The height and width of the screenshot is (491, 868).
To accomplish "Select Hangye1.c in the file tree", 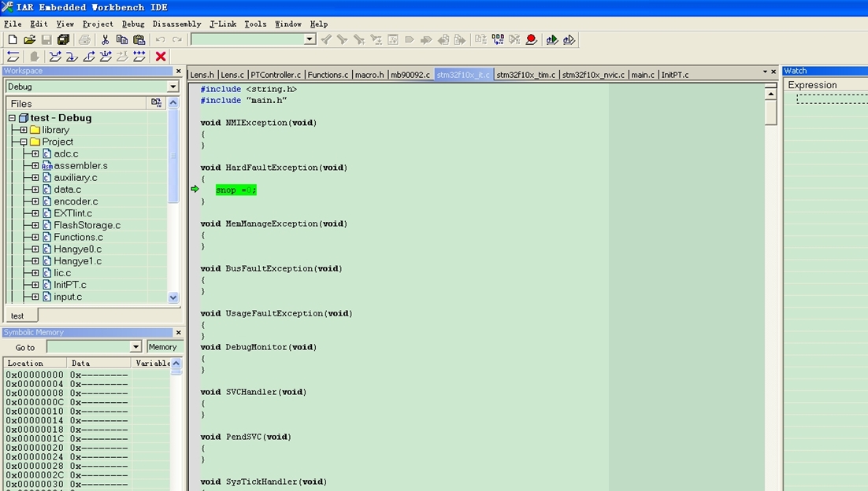I will tap(77, 261).
